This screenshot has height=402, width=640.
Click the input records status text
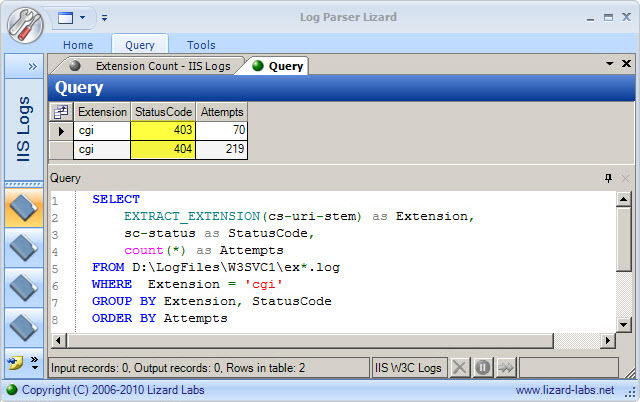click(178, 368)
